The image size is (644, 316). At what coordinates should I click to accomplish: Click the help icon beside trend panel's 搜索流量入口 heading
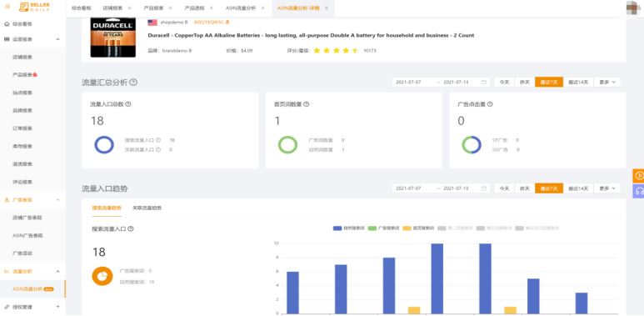point(131,229)
